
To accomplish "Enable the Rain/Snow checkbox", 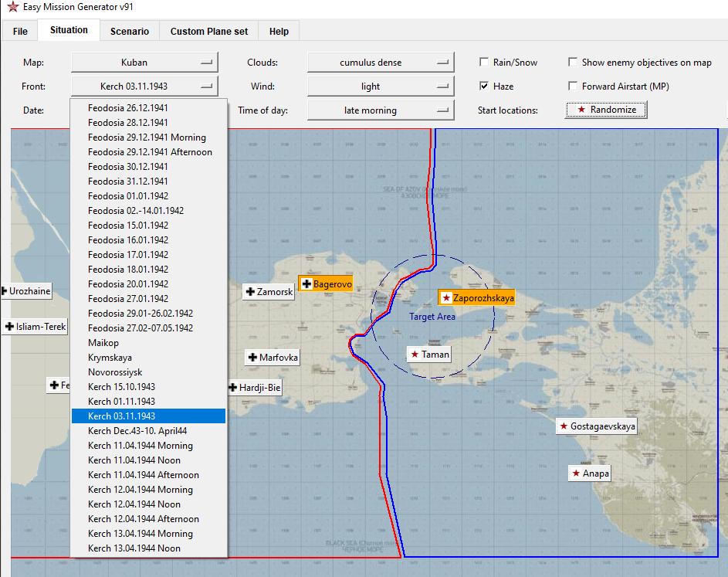I will (484, 63).
